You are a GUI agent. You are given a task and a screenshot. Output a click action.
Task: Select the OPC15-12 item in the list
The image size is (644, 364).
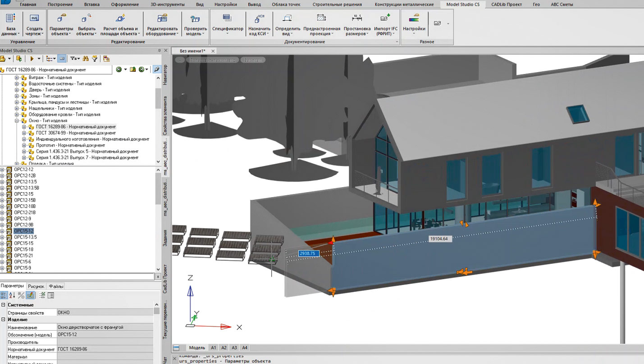point(23,231)
